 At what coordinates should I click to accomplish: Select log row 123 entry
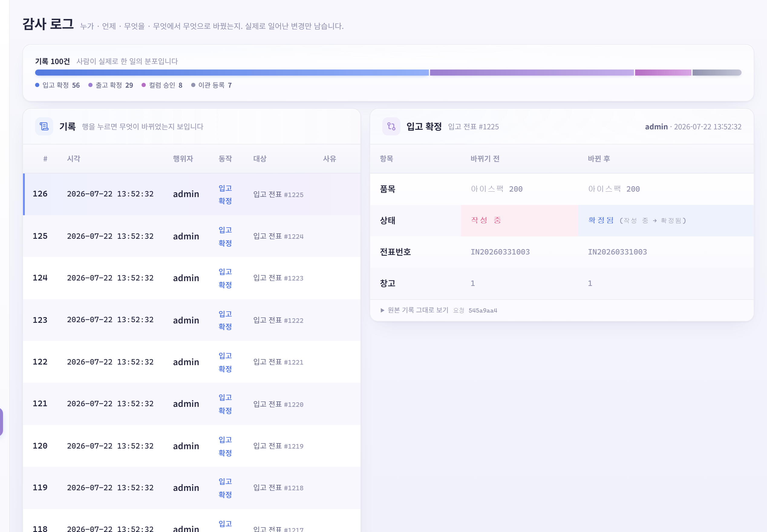click(192, 320)
